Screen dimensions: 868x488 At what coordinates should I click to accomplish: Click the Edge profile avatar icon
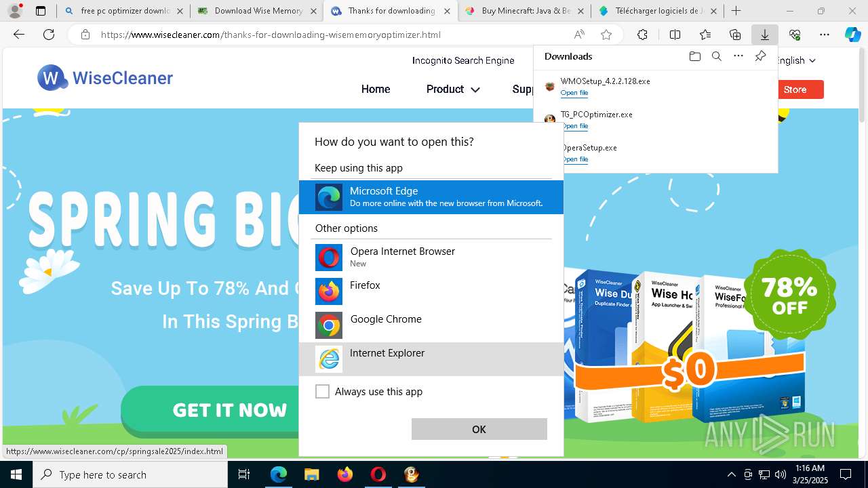15,11
